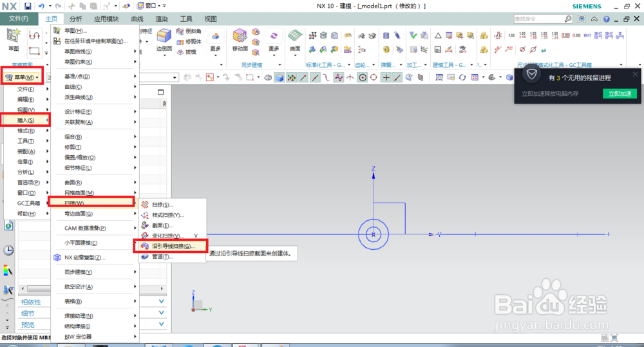Click the (1.00) reference dimension icon

[x=576, y=35]
